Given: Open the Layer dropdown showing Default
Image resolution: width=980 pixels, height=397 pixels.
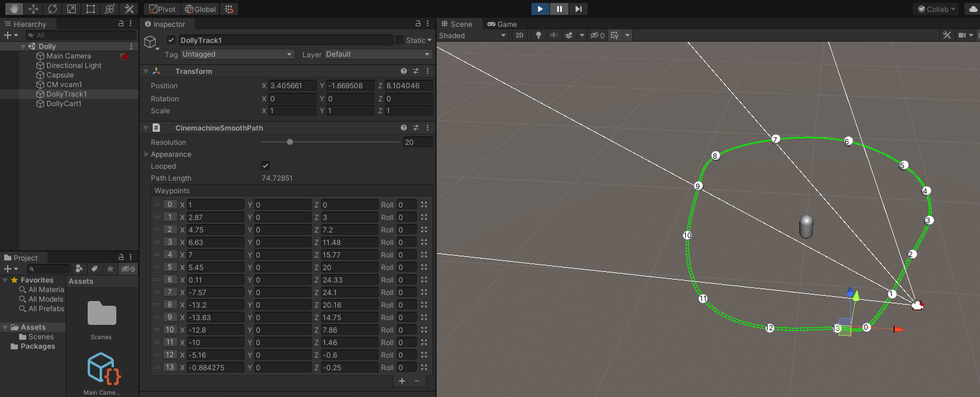Looking at the screenshot, I should [378, 54].
